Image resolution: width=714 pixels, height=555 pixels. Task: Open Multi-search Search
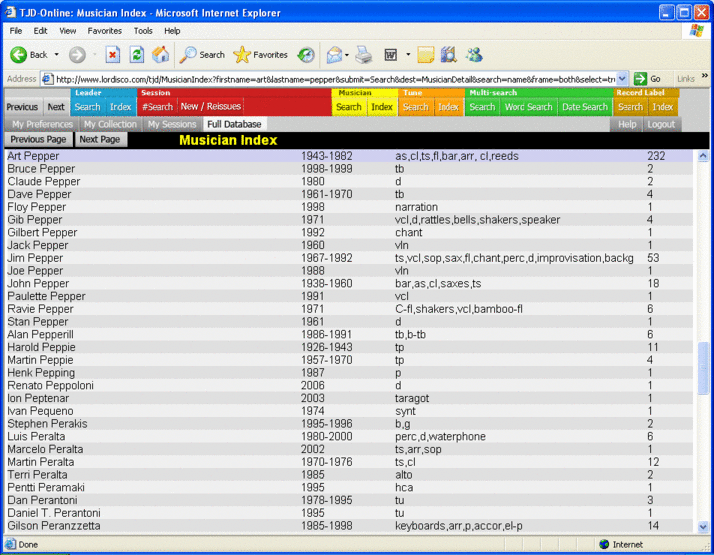[x=482, y=107]
